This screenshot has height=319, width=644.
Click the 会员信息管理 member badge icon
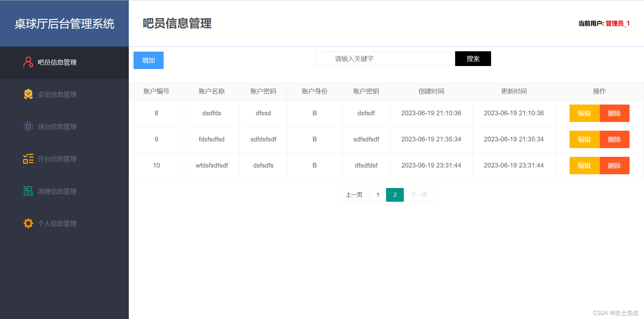[x=28, y=94]
